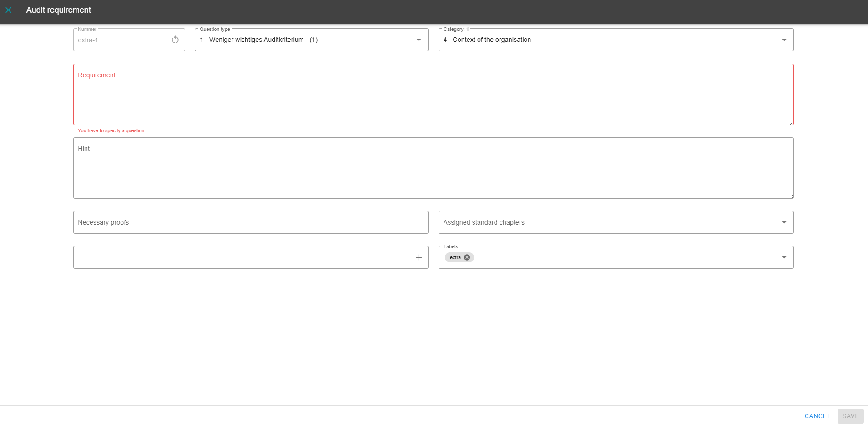The image size is (868, 426).
Task: Click the empty input field beside the plus icon
Action: click(241, 257)
